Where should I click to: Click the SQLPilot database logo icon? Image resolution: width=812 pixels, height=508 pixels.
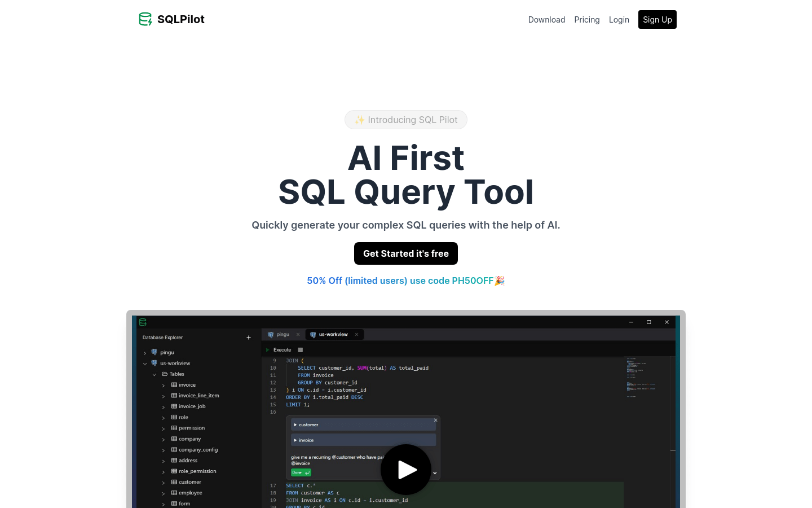click(x=145, y=19)
